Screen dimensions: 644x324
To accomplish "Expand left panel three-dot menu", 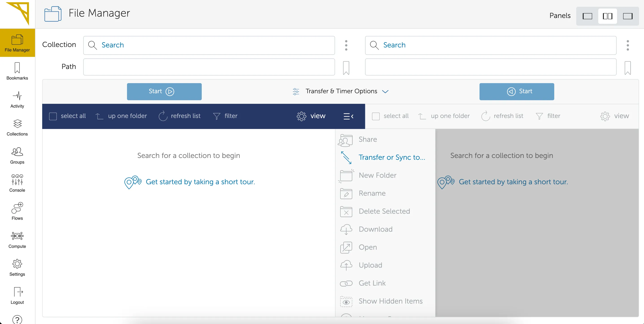I will (346, 45).
